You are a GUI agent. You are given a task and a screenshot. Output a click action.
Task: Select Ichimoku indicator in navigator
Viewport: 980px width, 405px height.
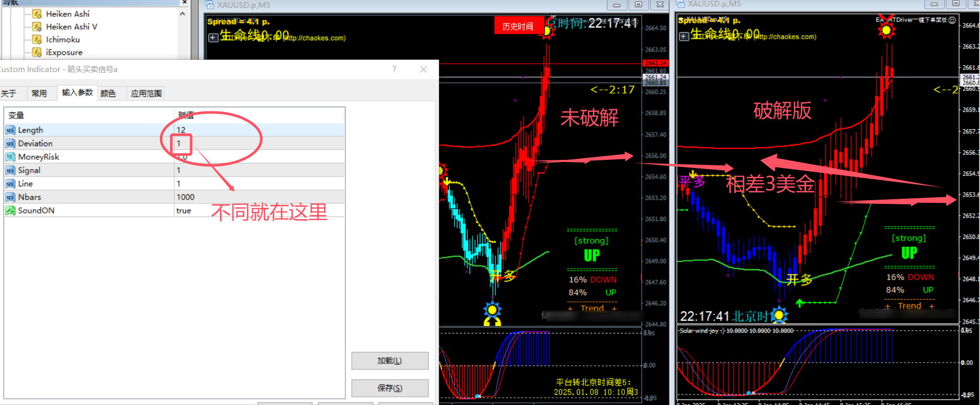63,39
